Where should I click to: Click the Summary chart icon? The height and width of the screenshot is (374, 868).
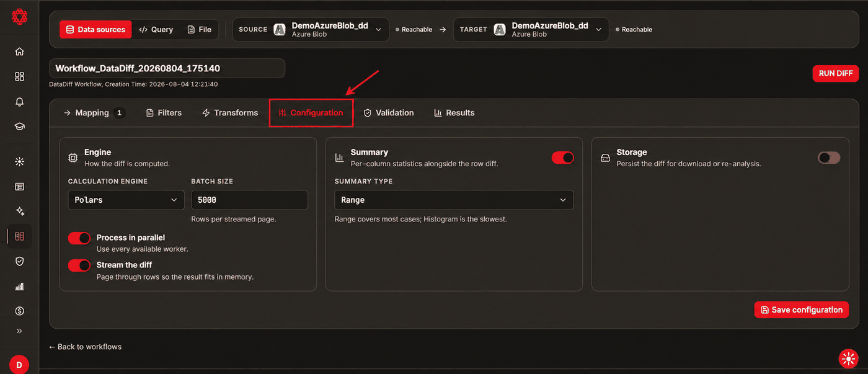point(340,158)
